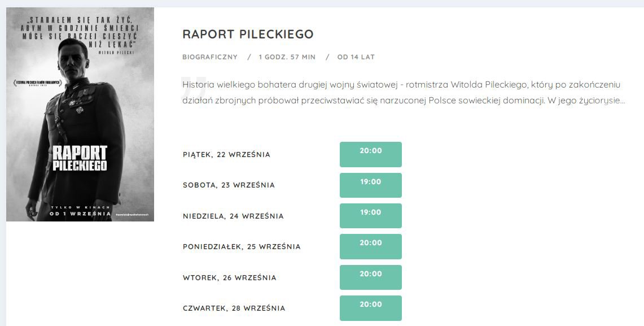Click the poster's Raport Pileckiego title graphic

80,158
